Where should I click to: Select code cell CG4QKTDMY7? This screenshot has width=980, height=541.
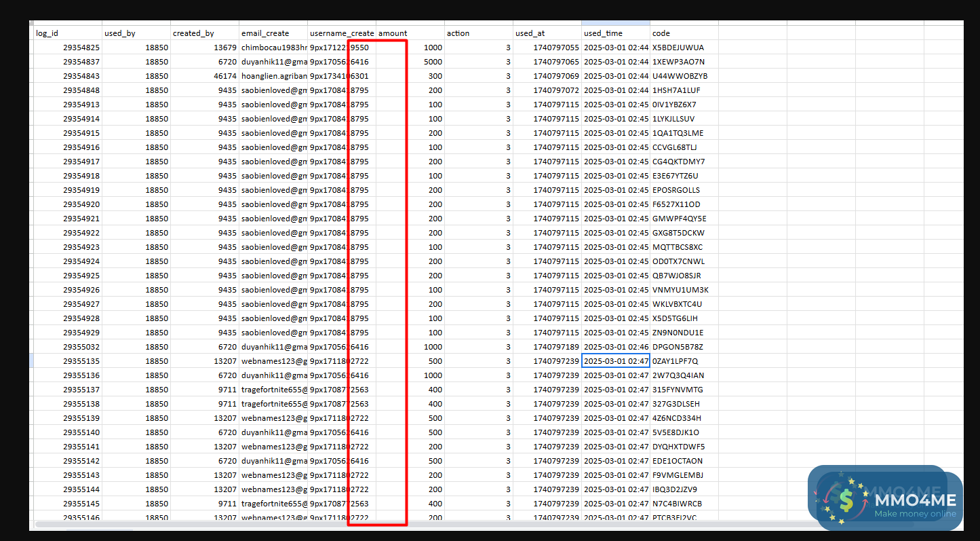pyautogui.click(x=684, y=162)
